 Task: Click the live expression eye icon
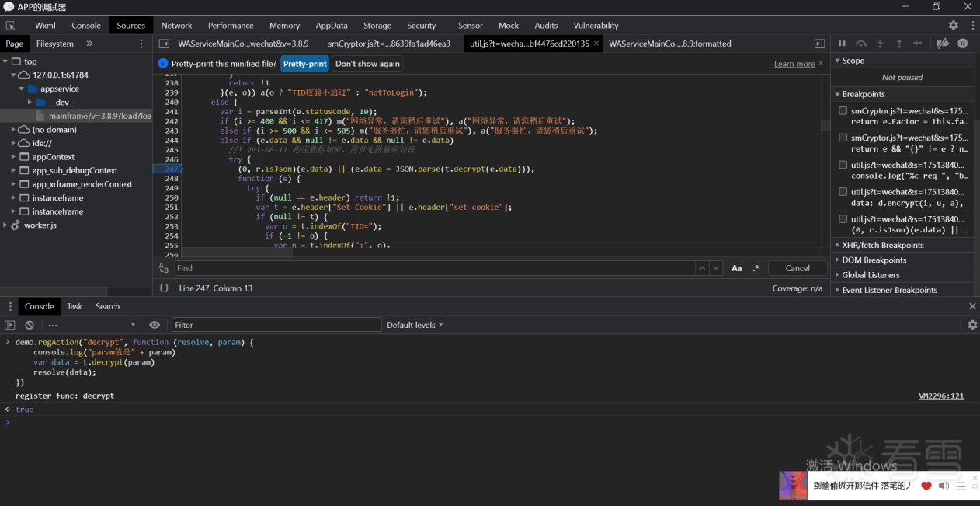pyautogui.click(x=155, y=325)
